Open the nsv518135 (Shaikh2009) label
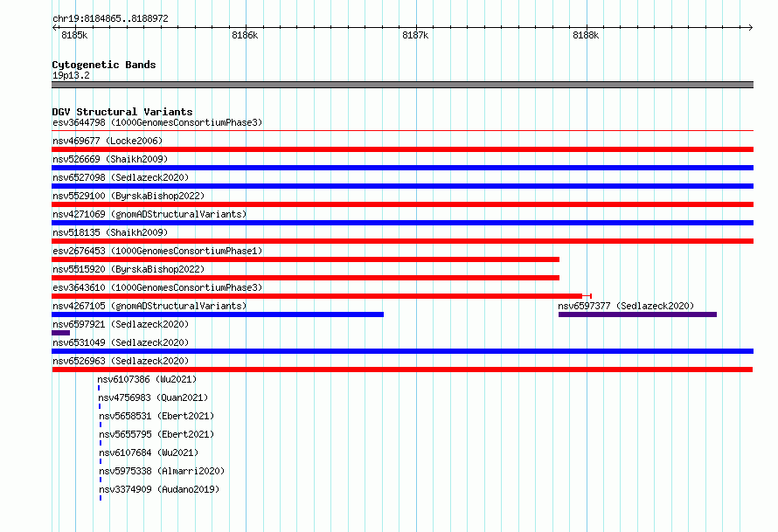 click(110, 232)
